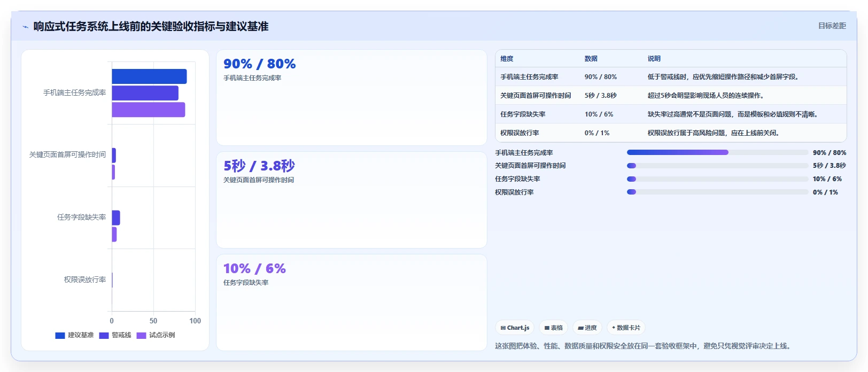Toggle the 建议基准 legend item in the chart
Image resolution: width=868 pixels, height=372 pixels.
tap(74, 335)
